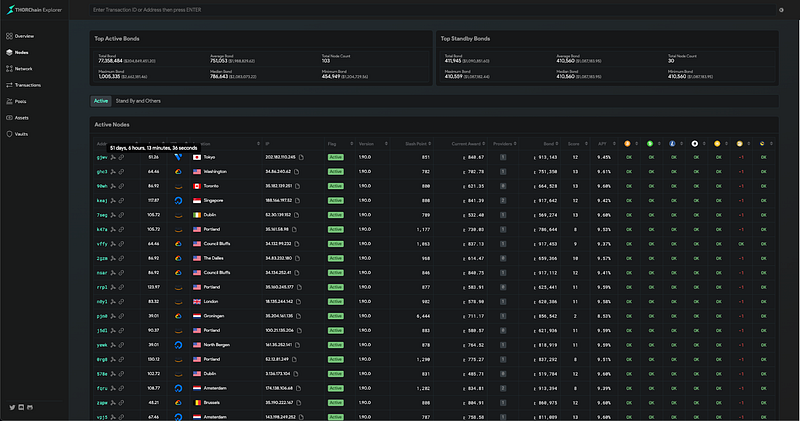Click the Bitcoin chain column icon
This screenshot has width=800, height=421.
pos(627,144)
